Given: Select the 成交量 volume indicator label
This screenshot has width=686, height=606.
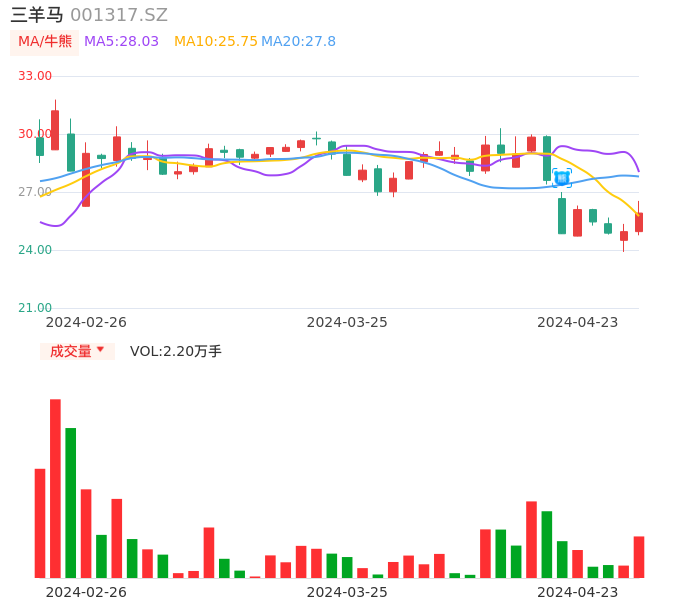Looking at the screenshot, I should [x=70, y=351].
